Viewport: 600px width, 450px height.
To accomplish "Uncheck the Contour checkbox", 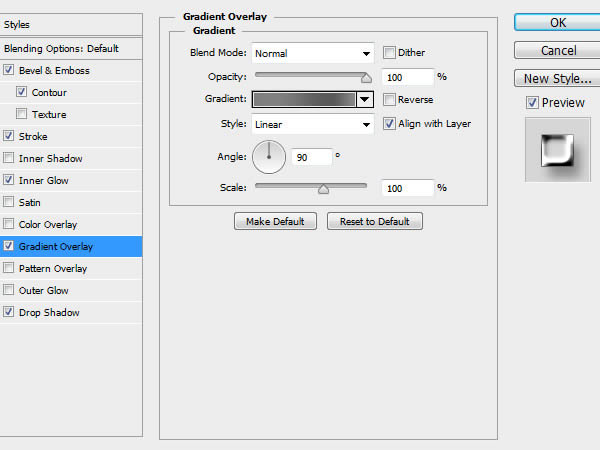I will click(x=21, y=92).
